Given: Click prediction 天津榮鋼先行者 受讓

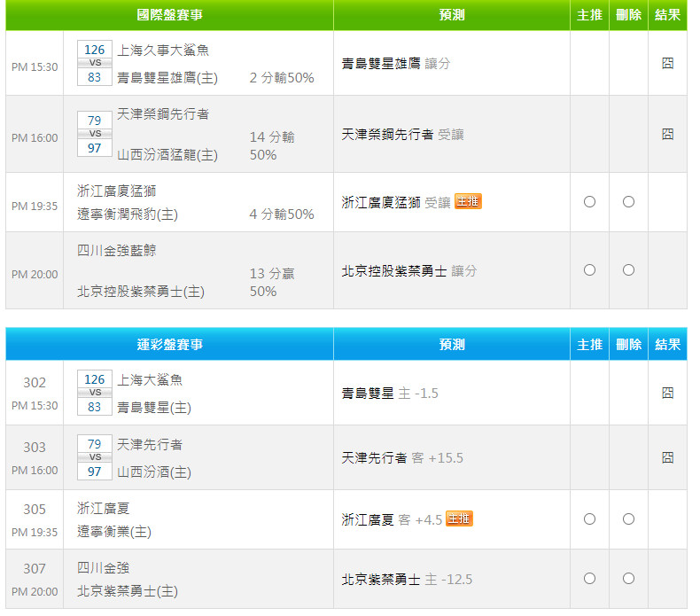Looking at the screenshot, I should tap(402, 135).
